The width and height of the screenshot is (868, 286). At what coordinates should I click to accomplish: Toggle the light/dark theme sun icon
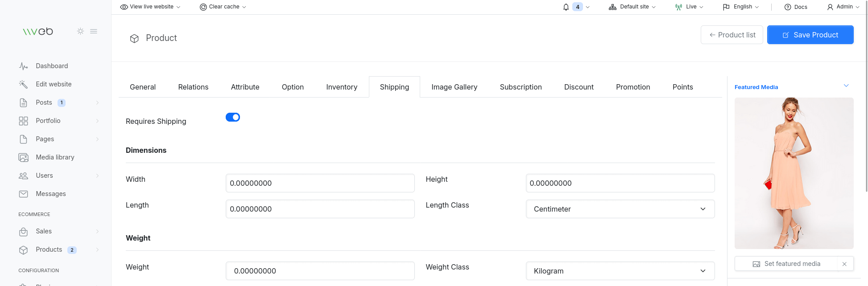(80, 31)
